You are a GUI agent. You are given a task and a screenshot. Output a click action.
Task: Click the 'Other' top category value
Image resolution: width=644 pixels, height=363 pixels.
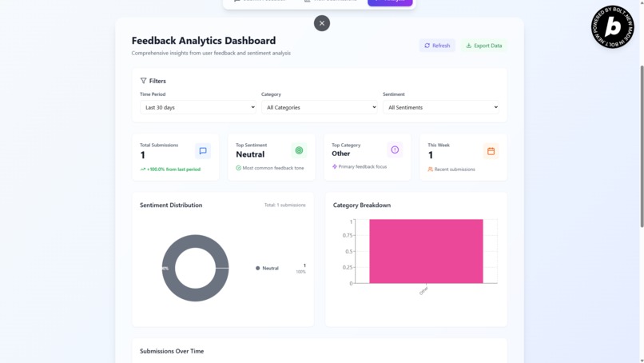tap(341, 154)
